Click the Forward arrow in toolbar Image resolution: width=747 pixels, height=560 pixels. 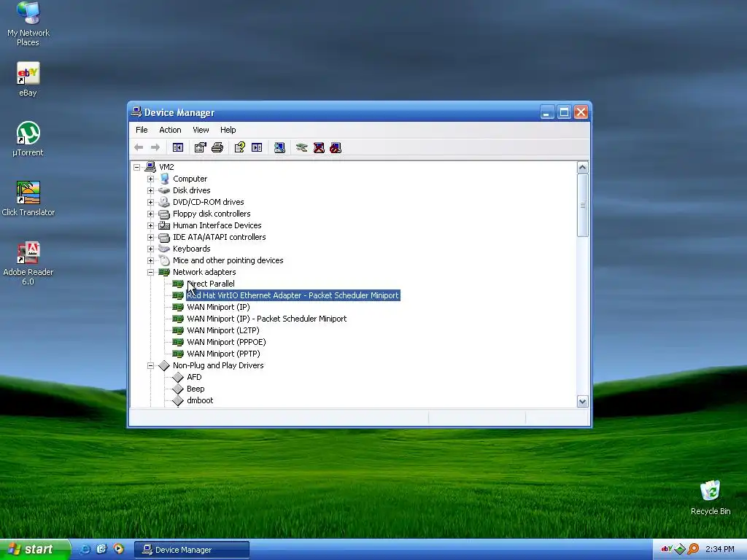click(x=155, y=147)
